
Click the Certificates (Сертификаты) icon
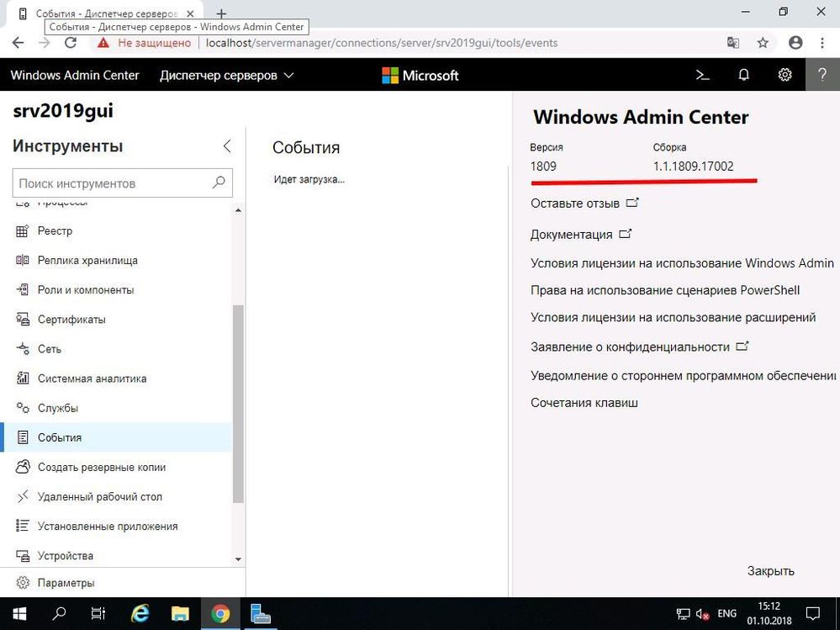(23, 320)
